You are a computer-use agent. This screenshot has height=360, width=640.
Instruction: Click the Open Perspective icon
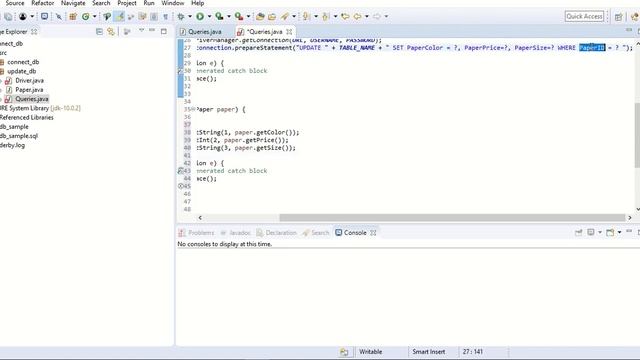click(618, 17)
